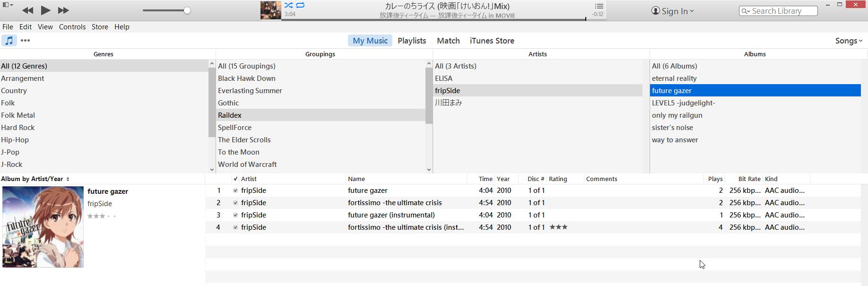Click the Next track fast-forward button
This screenshot has width=868, height=286.
tap(63, 10)
